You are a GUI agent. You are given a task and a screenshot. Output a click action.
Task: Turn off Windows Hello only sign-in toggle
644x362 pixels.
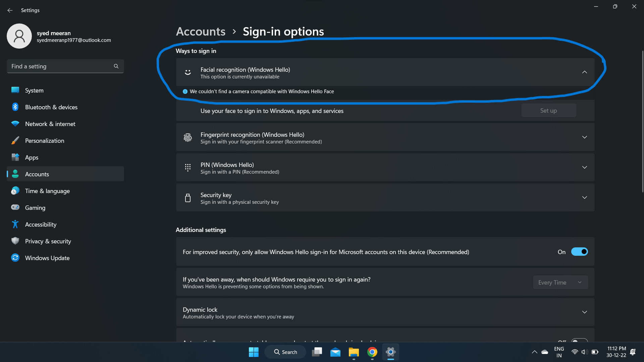(579, 252)
